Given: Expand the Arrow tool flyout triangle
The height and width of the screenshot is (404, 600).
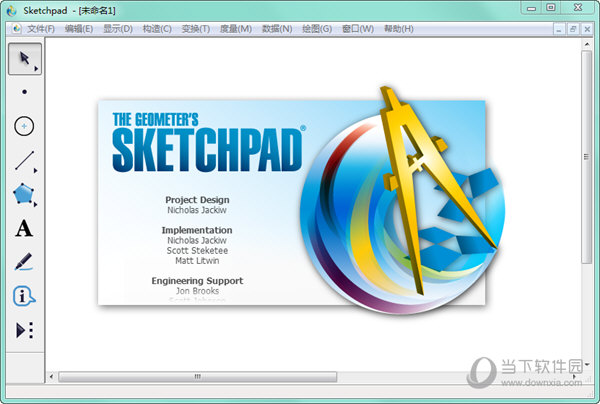Looking at the screenshot, I should pos(36,69).
